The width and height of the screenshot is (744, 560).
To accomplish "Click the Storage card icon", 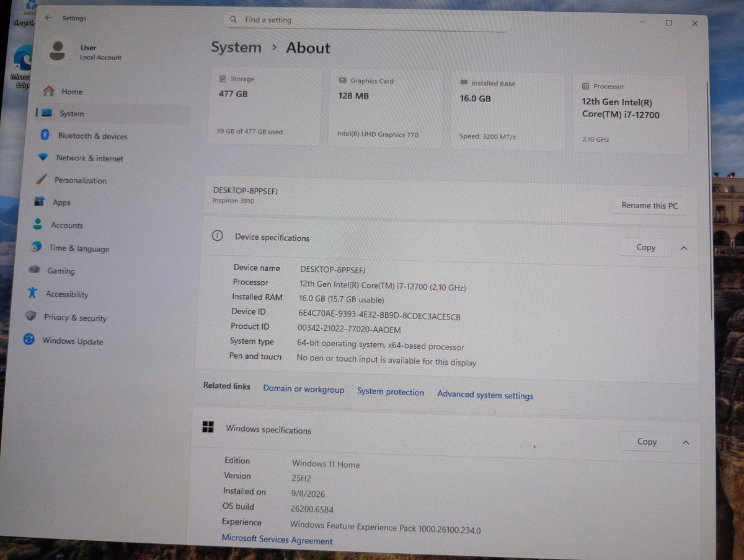I will (x=223, y=79).
